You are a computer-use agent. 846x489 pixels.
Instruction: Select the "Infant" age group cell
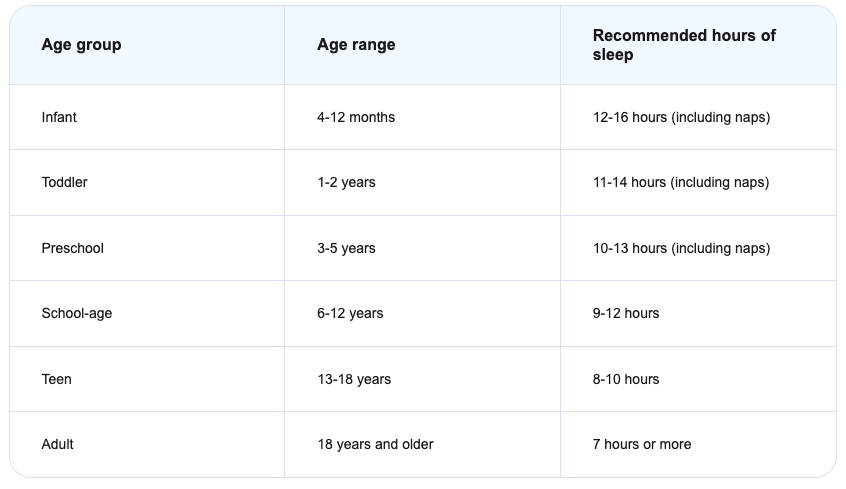(59, 117)
